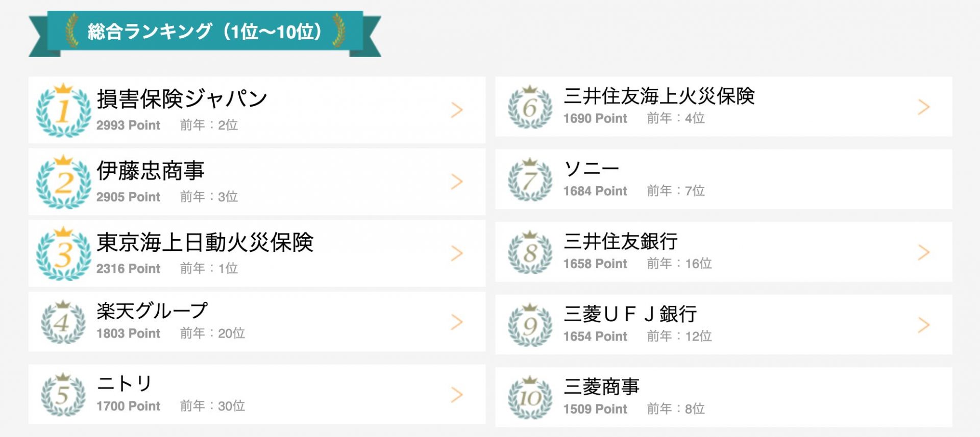Open the 東京海上日動火災保険 company link

[205, 242]
